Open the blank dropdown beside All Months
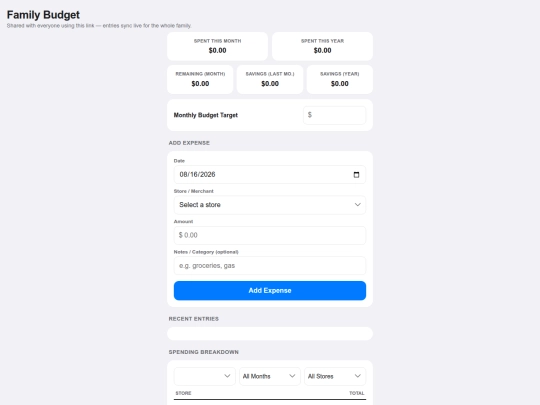Image resolution: width=540 pixels, height=405 pixels. (205, 376)
